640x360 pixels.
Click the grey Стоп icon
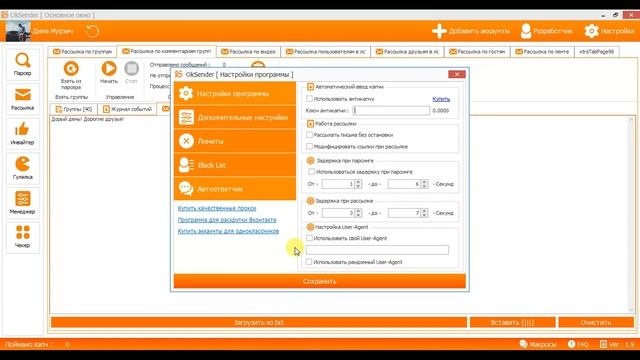[x=131, y=68]
